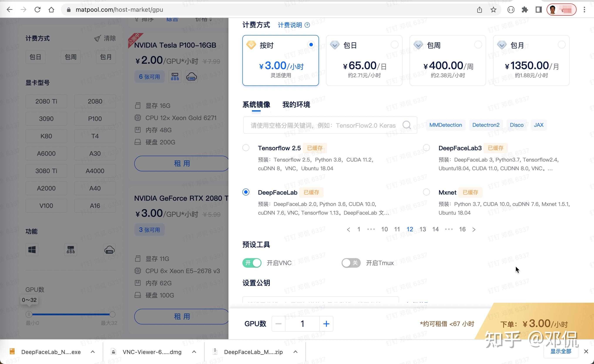This screenshot has height=364, width=594.
Task: Go back in browser history
Action: click(10, 10)
